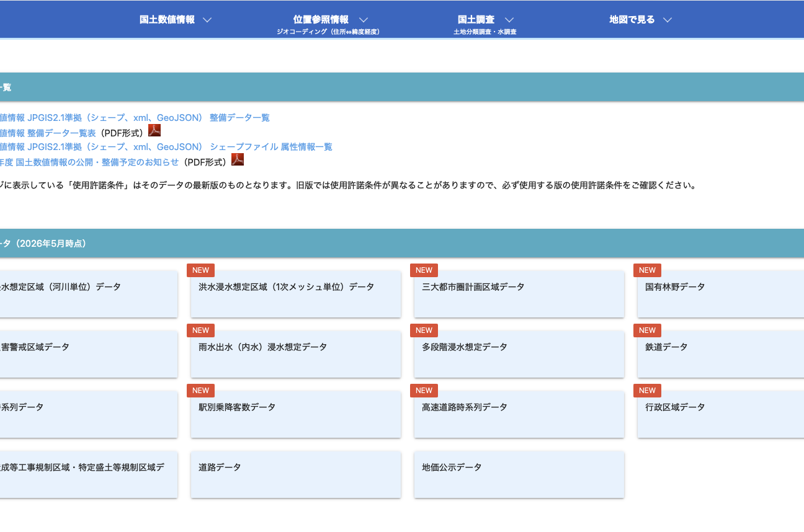Viewport: 804px width, 532px height.
Task: Open 地価公示データ card
Action: coord(519,474)
